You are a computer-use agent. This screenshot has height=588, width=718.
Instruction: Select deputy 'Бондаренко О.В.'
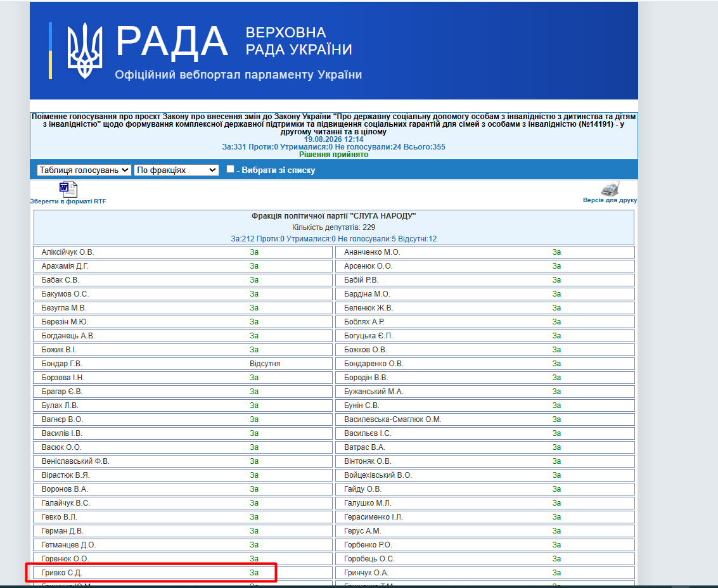pos(374,364)
